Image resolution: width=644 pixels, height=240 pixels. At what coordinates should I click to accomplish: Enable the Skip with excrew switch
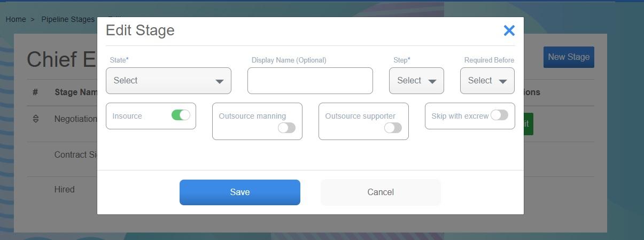click(x=499, y=115)
